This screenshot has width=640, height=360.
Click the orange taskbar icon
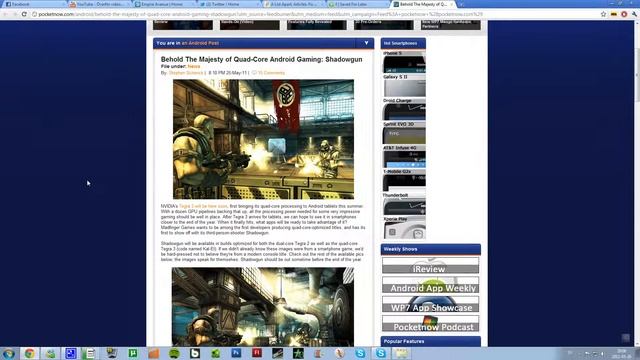(153, 353)
